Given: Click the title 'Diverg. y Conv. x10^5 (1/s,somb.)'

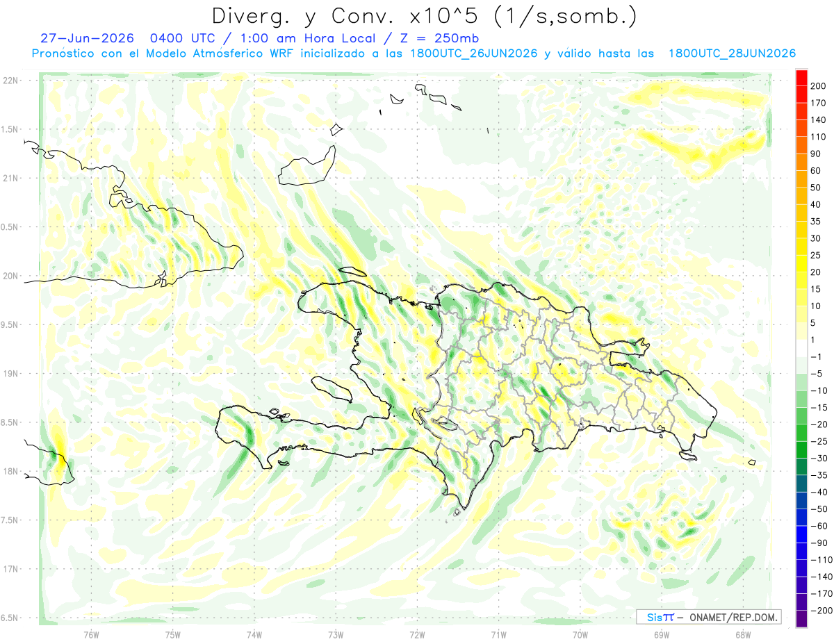Looking at the screenshot, I should [x=423, y=16].
